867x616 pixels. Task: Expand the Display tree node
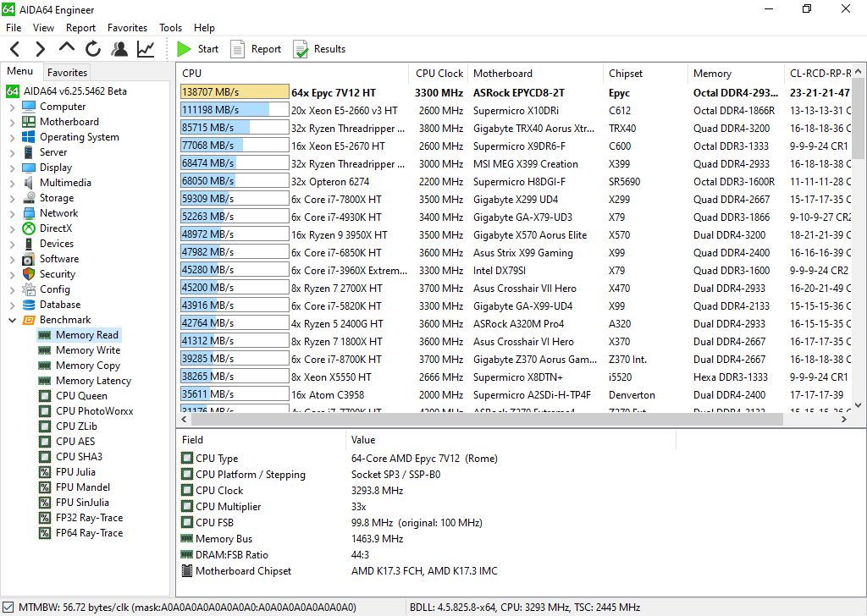coord(12,168)
